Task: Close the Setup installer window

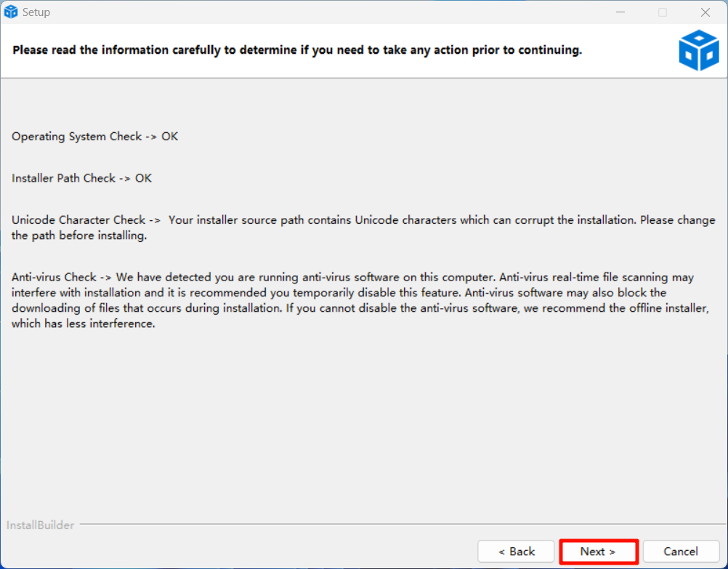Action: tap(705, 12)
